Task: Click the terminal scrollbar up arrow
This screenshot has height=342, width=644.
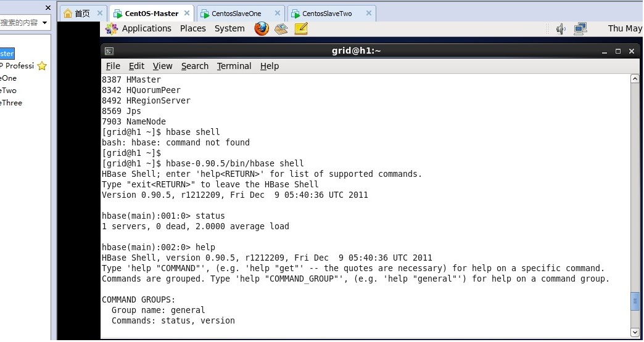Action: click(x=635, y=78)
